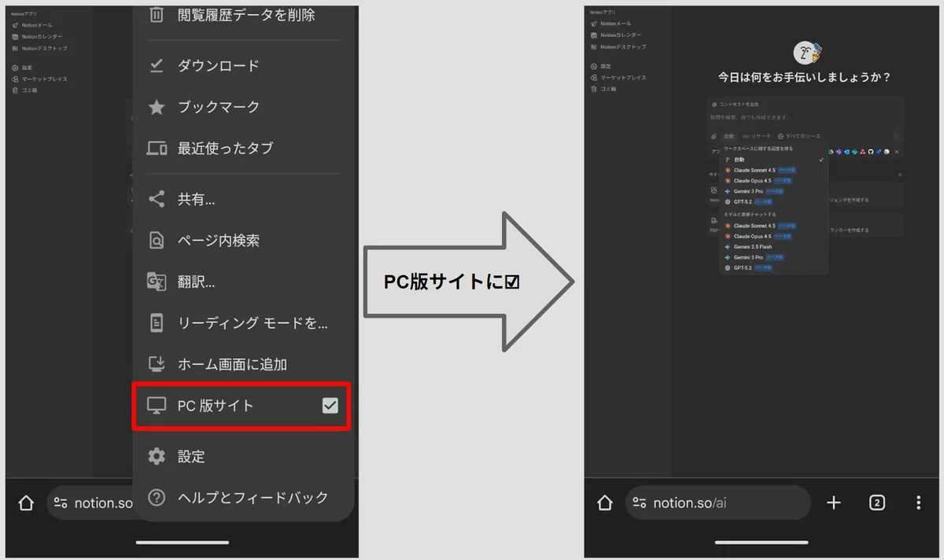Close the app integrations icon row
Image resolution: width=944 pixels, height=560 pixels.
896,151
